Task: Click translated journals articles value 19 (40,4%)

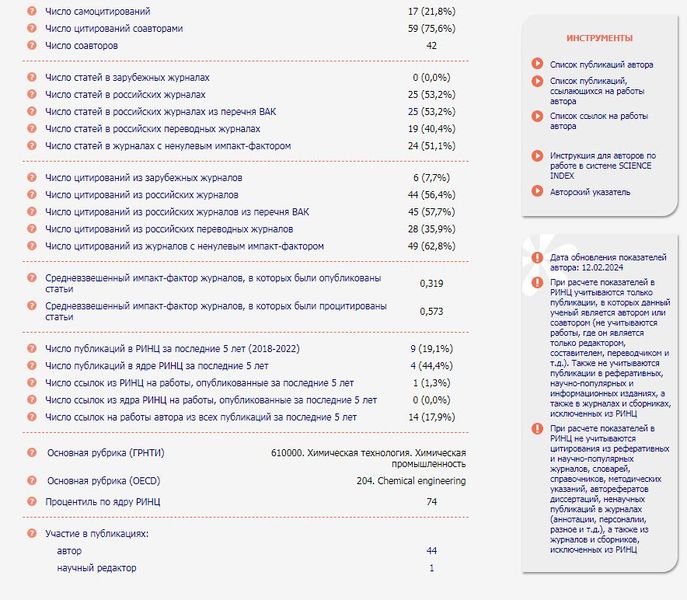Action: [432, 129]
